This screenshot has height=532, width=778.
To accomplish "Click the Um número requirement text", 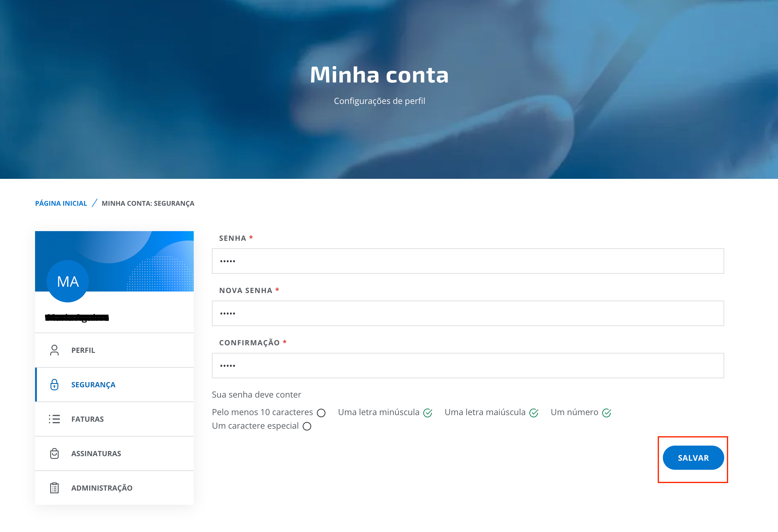I will [x=575, y=412].
